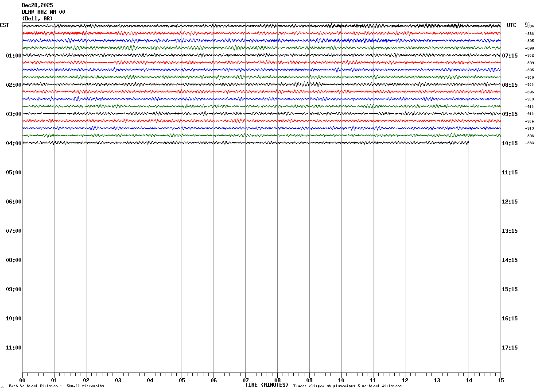Click minute label 03 on time axis

(x=118, y=380)
